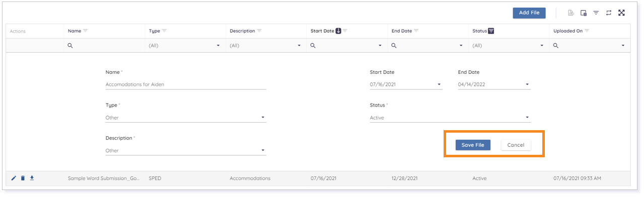Click the Type column filter icon
The image size is (644, 198).
pyautogui.click(x=165, y=31)
